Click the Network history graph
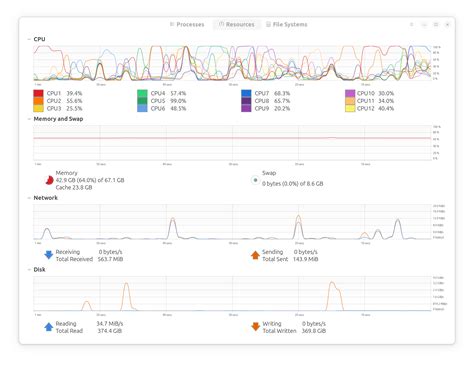 point(232,222)
